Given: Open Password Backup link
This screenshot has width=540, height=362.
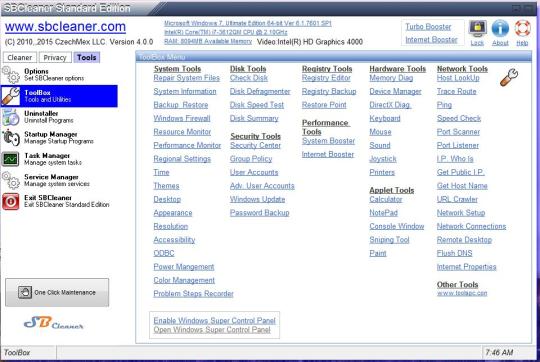Looking at the screenshot, I should click(x=260, y=213).
